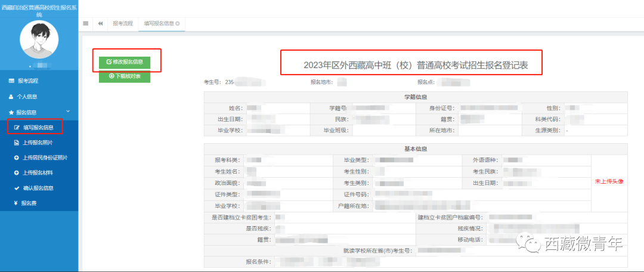Collapse the 报名信息 menu chevron
644x272 pixels.
point(67,112)
